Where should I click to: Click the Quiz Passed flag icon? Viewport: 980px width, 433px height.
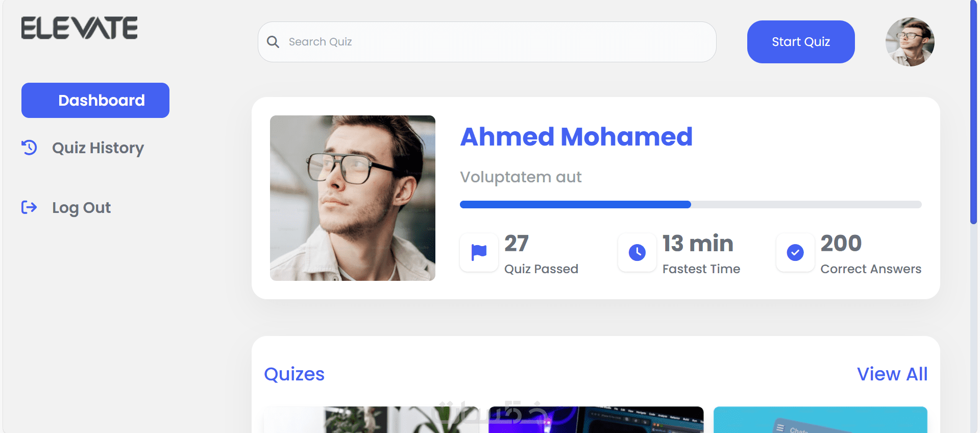pyautogui.click(x=479, y=252)
